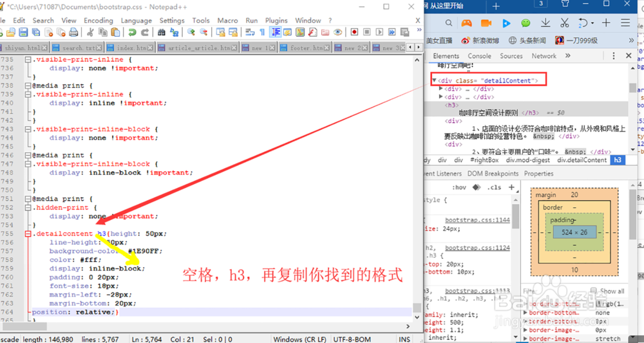Open the DevTools Sources tab

(511, 56)
